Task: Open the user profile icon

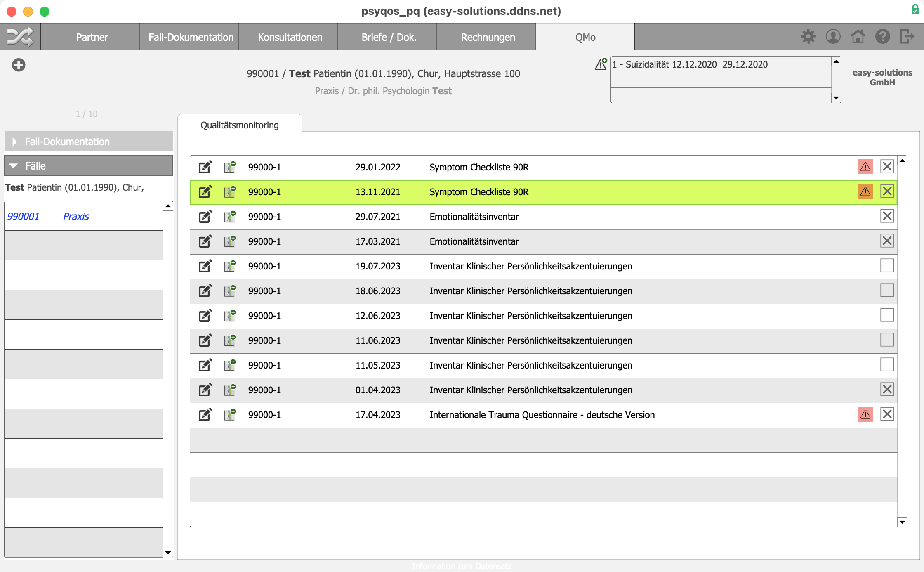Action: coord(833,36)
